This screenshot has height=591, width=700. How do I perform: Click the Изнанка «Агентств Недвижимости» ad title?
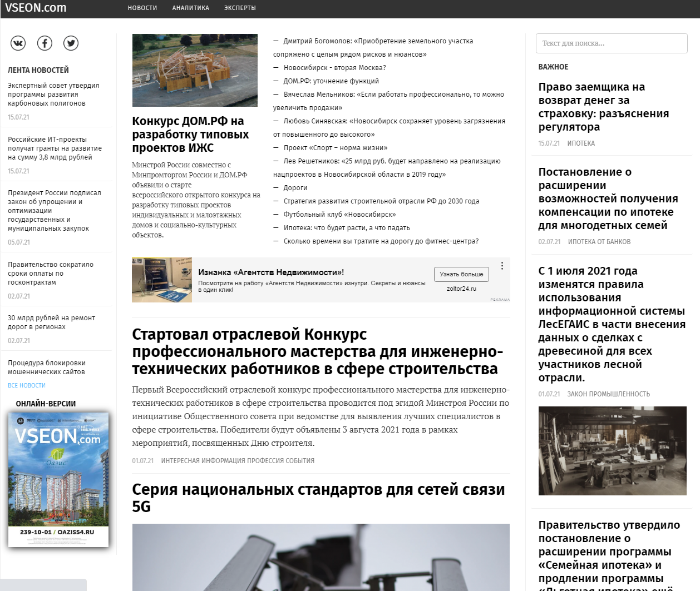pyautogui.click(x=271, y=272)
